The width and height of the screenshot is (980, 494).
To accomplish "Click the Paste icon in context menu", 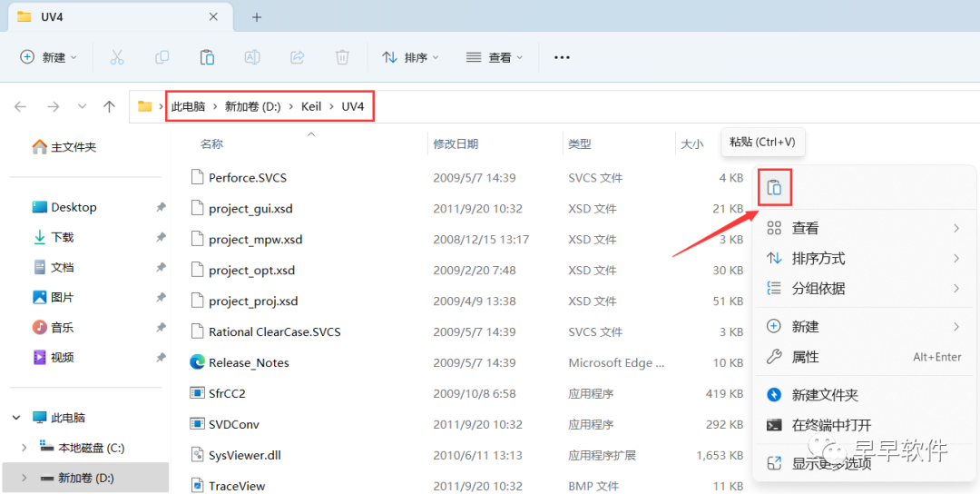I will [774, 187].
